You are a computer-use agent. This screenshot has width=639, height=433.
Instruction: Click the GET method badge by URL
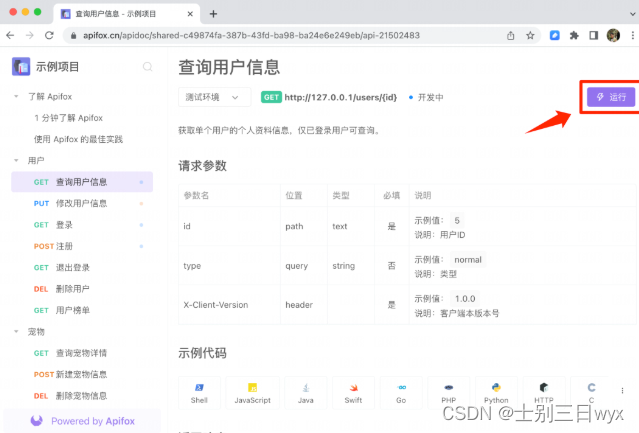tap(271, 97)
